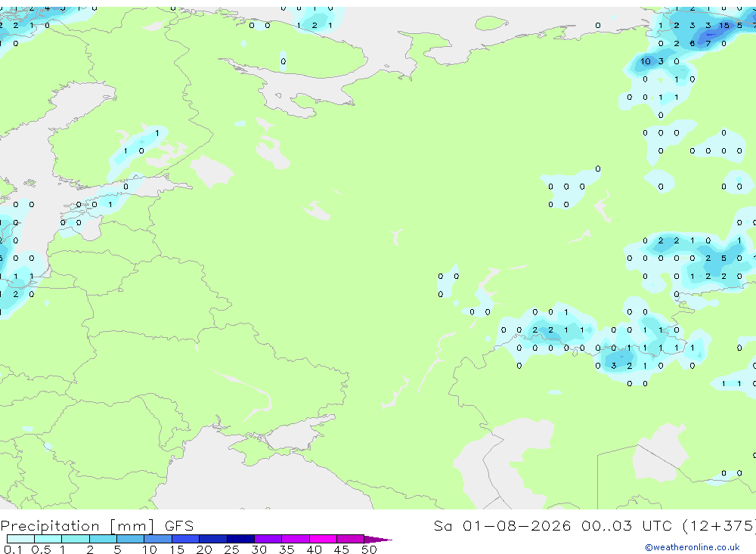Click the 'Precipitation [mm] GFS' title text
This screenshot has height=554, width=756.
coord(97,526)
